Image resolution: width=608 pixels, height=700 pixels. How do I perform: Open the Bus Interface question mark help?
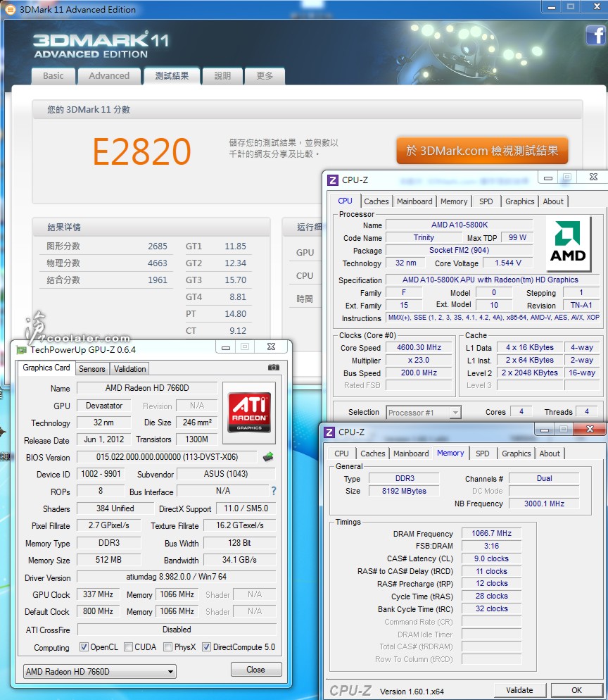pos(274,491)
